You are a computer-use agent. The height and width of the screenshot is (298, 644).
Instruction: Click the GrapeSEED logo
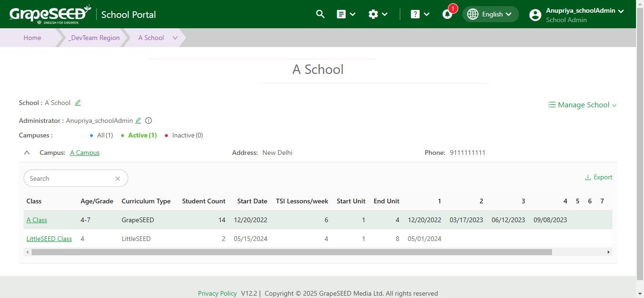[50, 14]
